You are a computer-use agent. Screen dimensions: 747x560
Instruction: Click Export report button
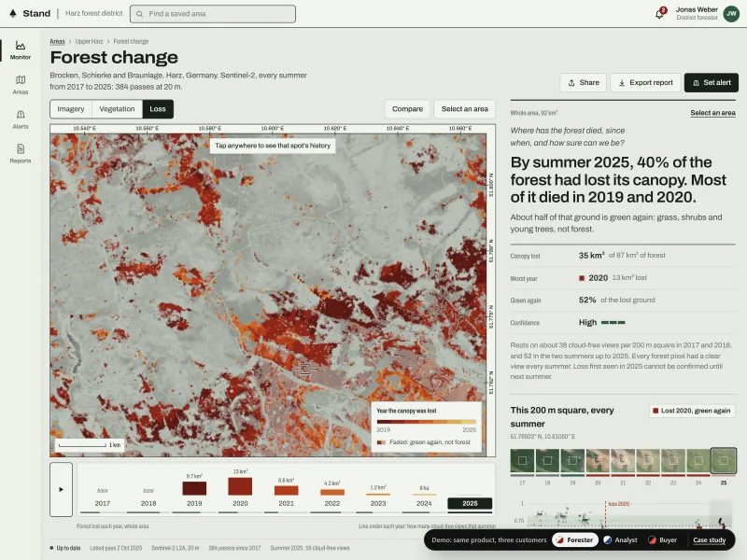coord(646,82)
